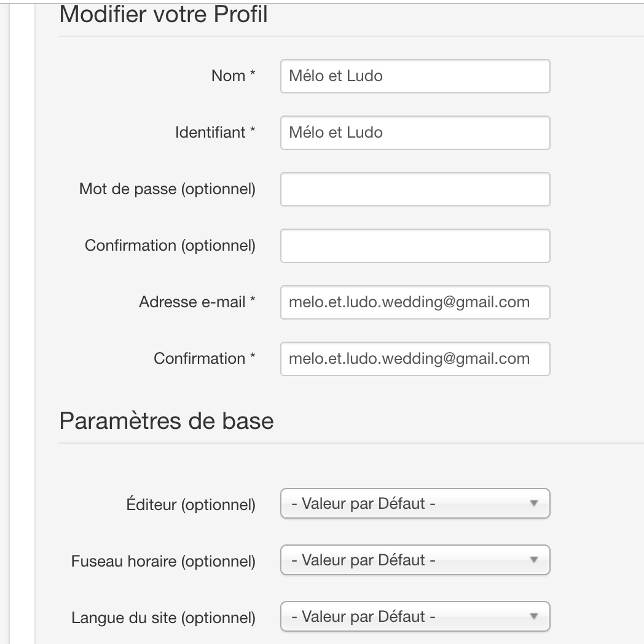This screenshot has height=644, width=644.
Task: Click the arrow icon on Éditeur selector
Action: pos(533,505)
